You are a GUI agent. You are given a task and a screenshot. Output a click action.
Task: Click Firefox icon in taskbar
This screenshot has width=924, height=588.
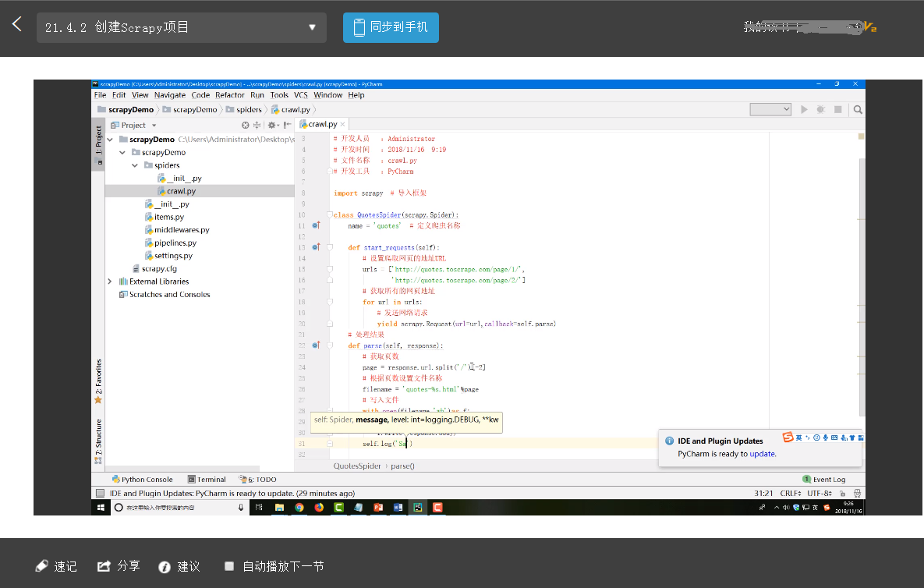[319, 507]
